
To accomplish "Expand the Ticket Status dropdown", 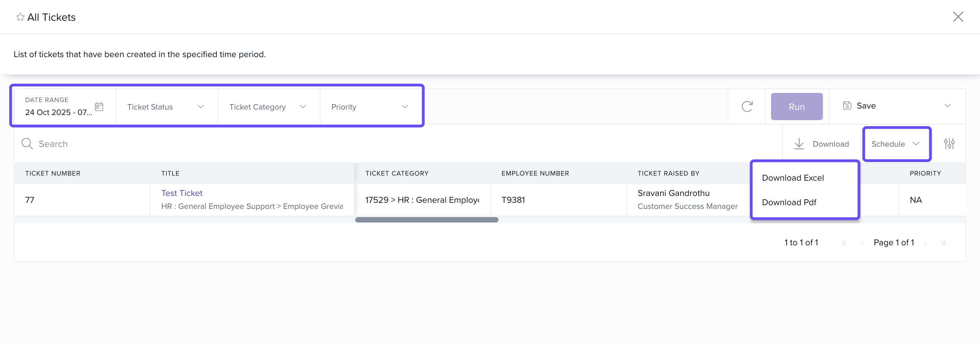I will (166, 107).
